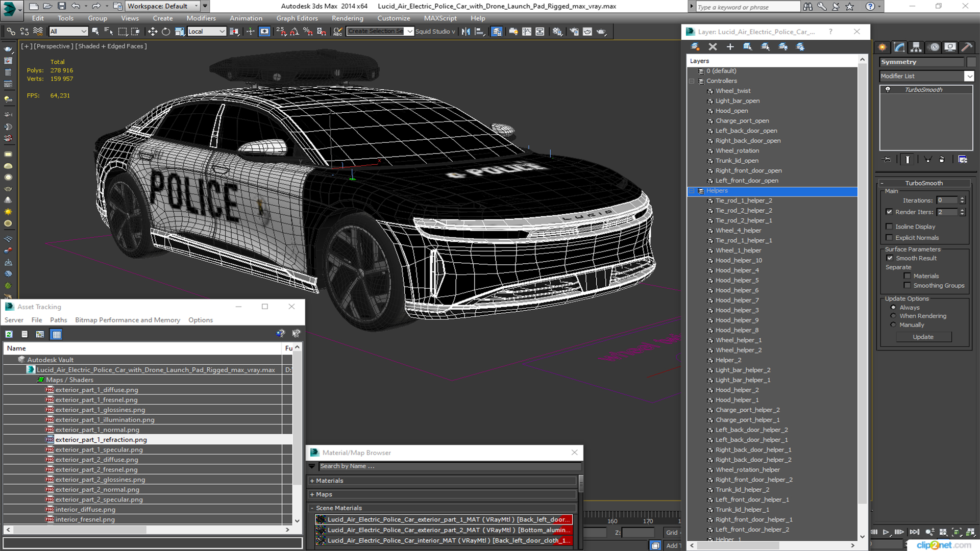Open the Create command panel tab
This screenshot has height=551, width=980.
coord(883,47)
